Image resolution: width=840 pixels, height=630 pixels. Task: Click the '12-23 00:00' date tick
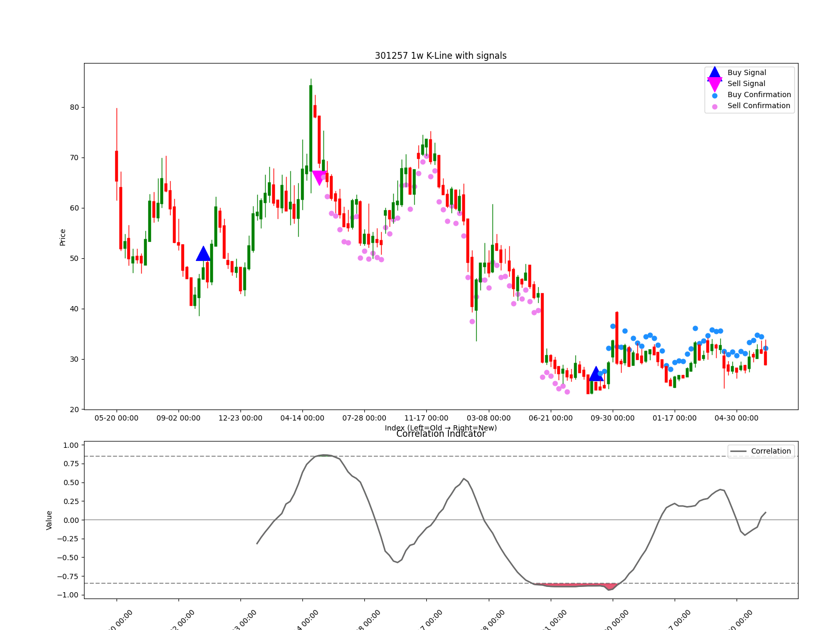240,418
